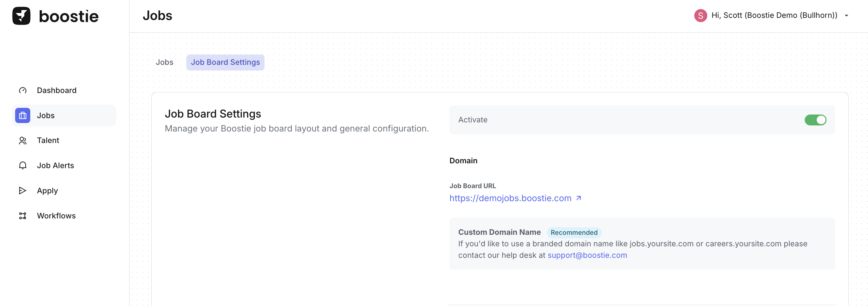Viewport: 868px width, 306px height.
Task: Click the support@boostie.com email link
Action: 587,255
